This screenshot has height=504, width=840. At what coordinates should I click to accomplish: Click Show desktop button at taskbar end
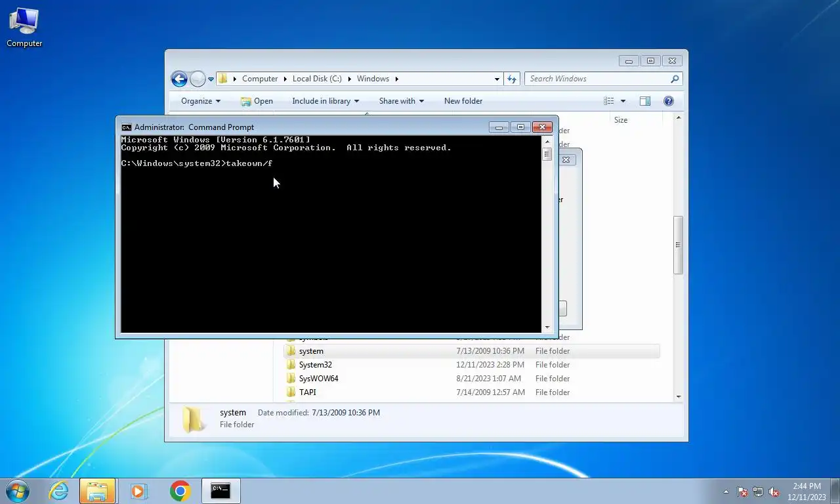tap(835, 492)
